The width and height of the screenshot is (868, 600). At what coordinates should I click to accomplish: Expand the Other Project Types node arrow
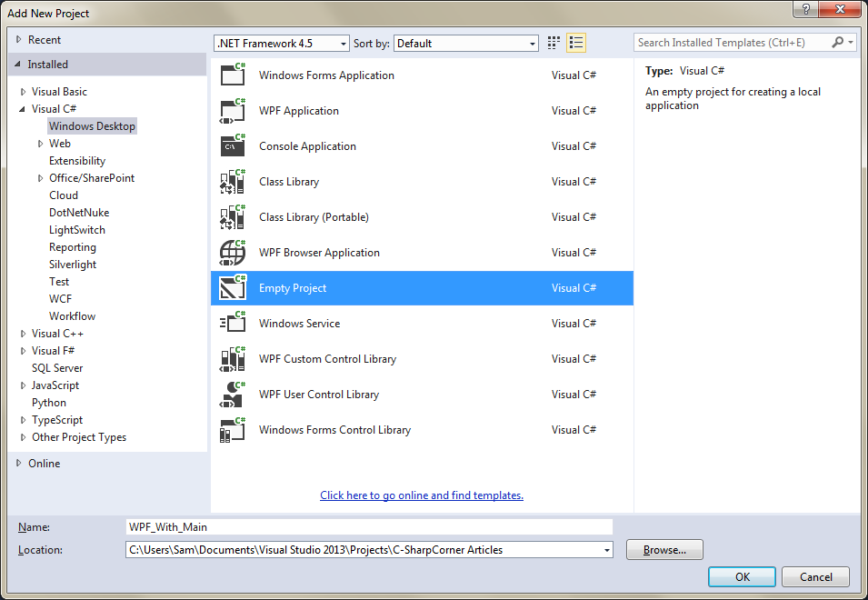(x=23, y=437)
